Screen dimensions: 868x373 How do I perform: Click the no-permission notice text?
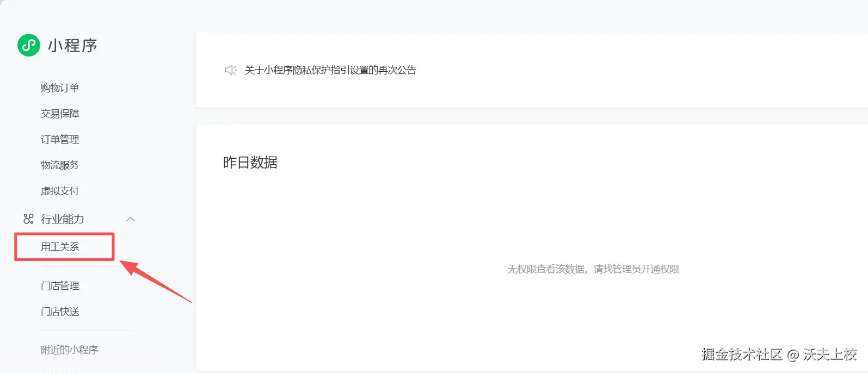(x=593, y=269)
